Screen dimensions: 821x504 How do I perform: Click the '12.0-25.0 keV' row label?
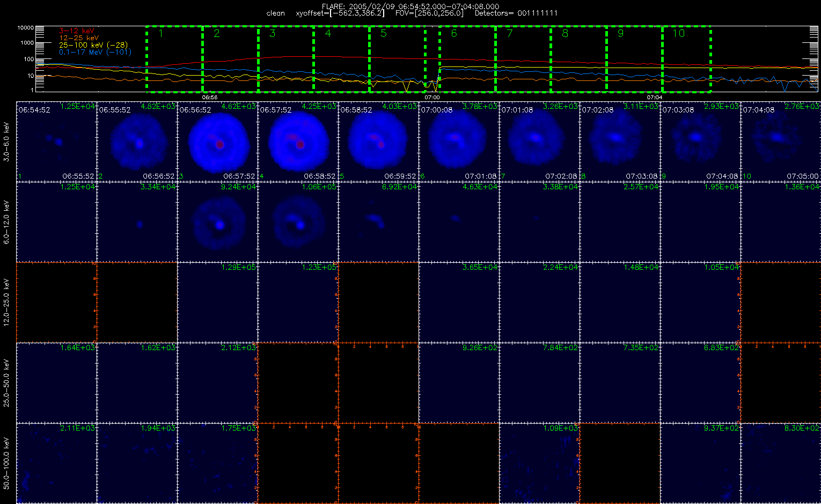click(7, 302)
